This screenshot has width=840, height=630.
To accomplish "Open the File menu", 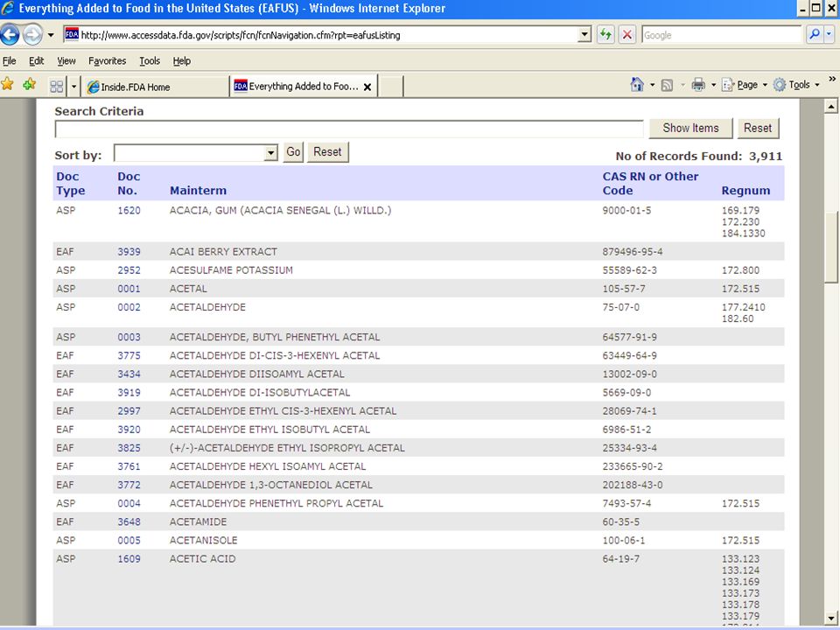I will [x=9, y=61].
